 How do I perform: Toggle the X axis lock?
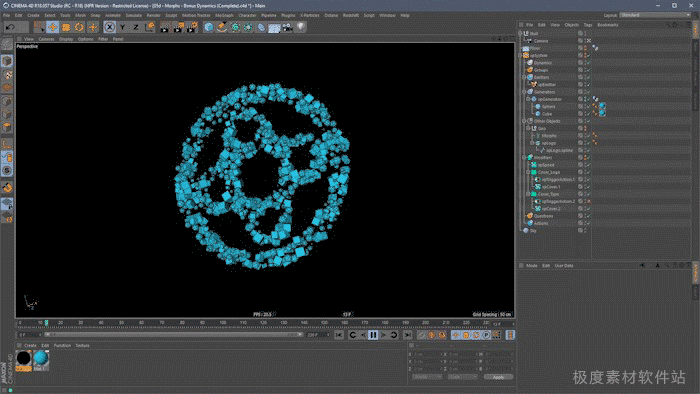pyautogui.click(x=109, y=27)
